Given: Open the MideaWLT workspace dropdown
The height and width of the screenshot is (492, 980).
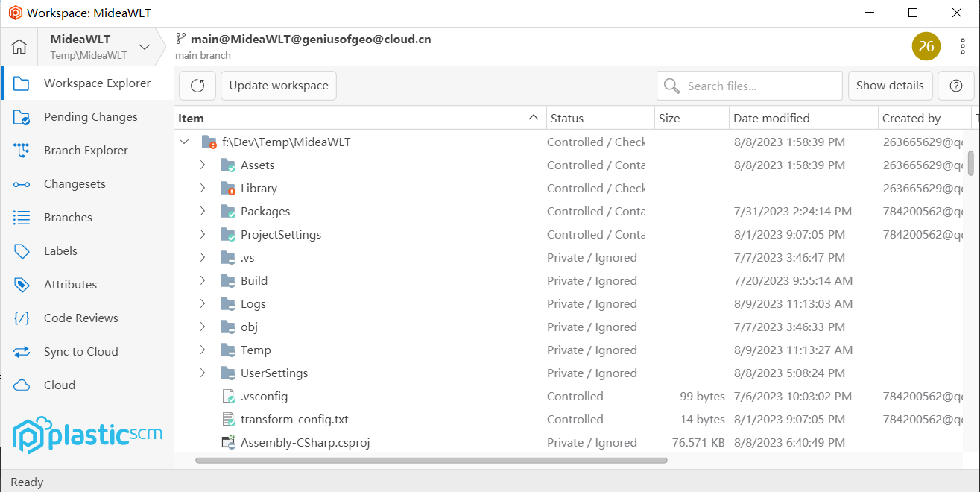Looking at the screenshot, I should [x=145, y=47].
